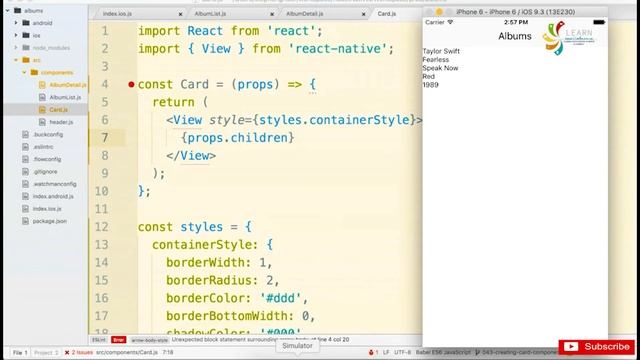Click the index.ios.js file icon in tree
This screenshot has width=640, height=360.
pyautogui.click(x=26, y=209)
